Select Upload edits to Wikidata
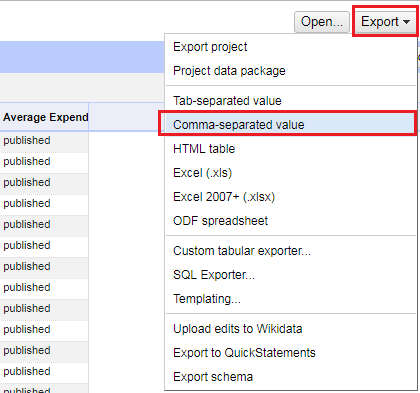Viewport: 420px width, 393px height. [x=290, y=329]
